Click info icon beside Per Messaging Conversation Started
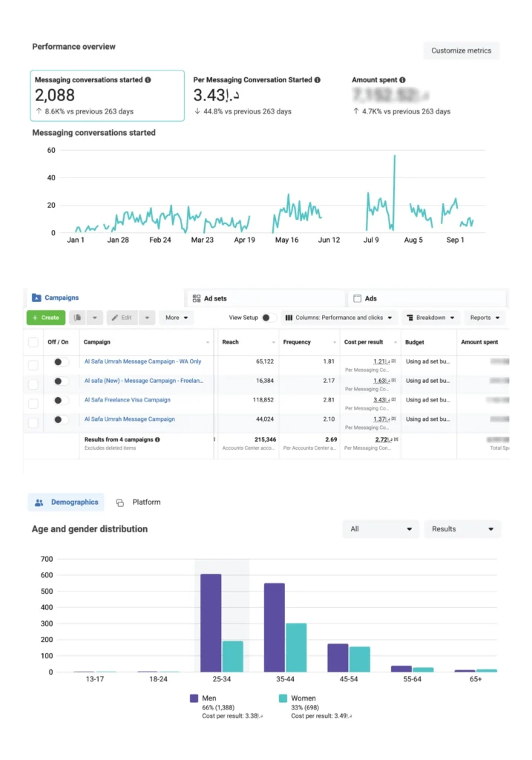 pyautogui.click(x=318, y=80)
